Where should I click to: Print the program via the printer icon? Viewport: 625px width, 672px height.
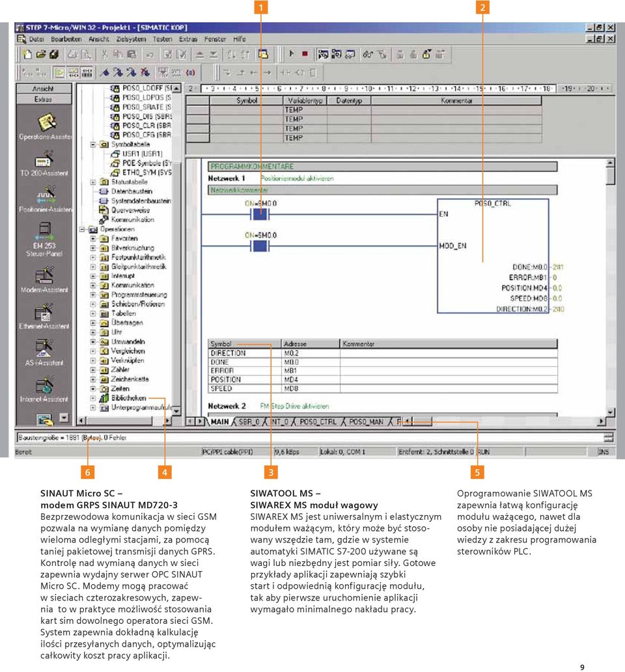(72, 55)
